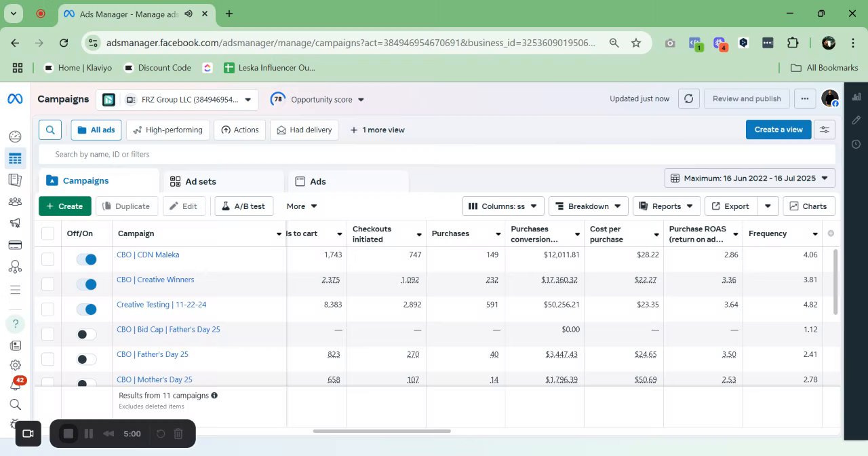Open the Ads reporting pages icon in sidebar
868x456 pixels.
pyautogui.click(x=15, y=180)
